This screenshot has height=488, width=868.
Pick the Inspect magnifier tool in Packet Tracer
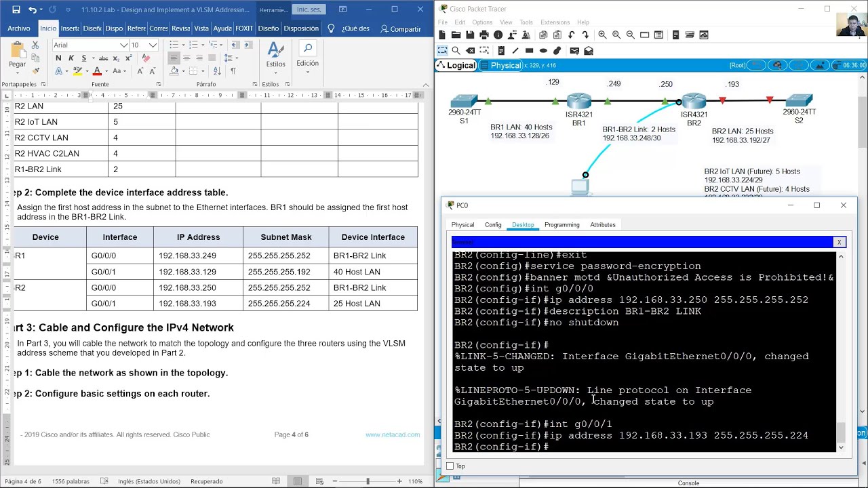[456, 50]
